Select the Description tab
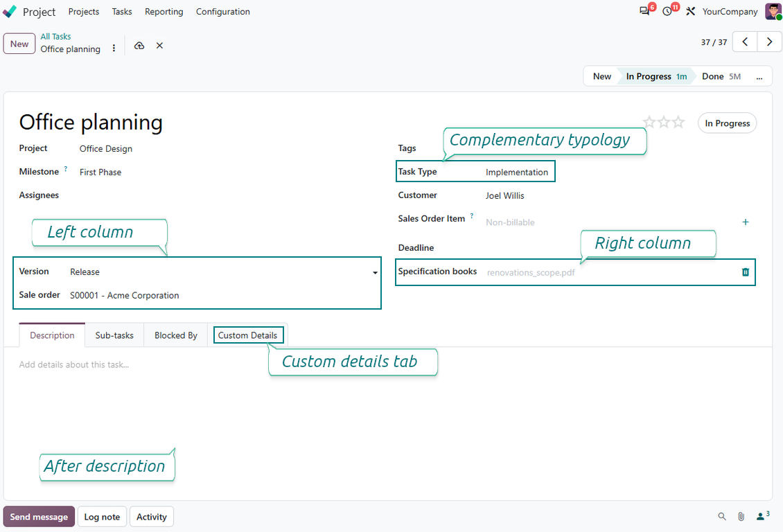783x532 pixels. click(52, 335)
